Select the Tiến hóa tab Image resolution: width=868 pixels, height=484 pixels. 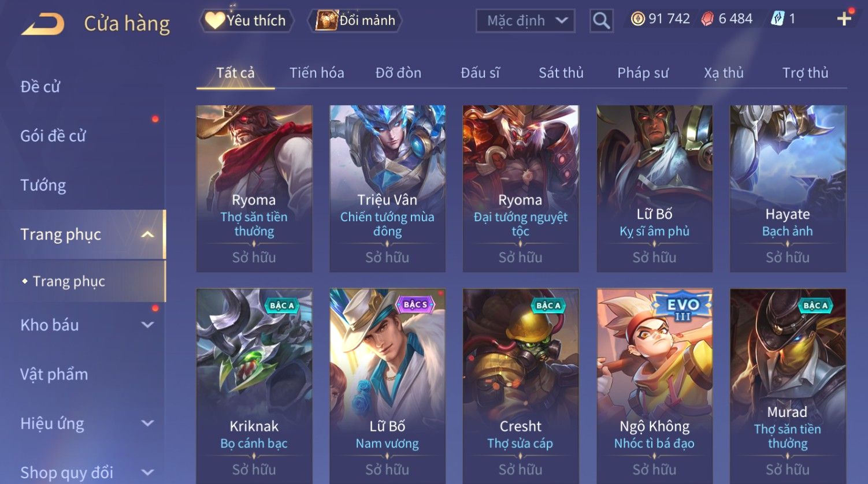tap(317, 73)
